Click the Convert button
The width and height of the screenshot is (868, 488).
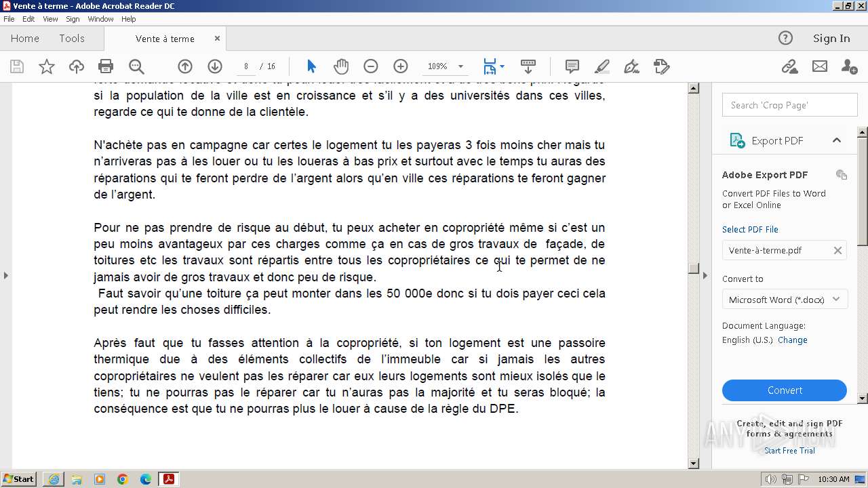tap(785, 390)
